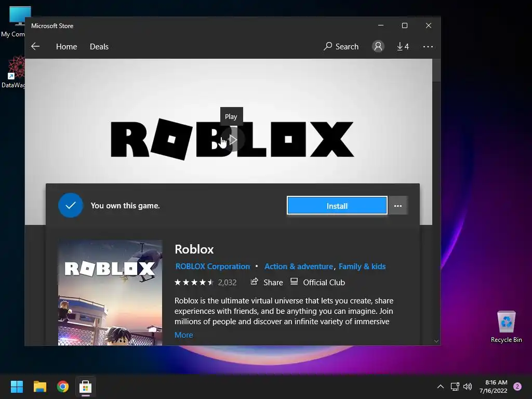Open the Windows Start menu
Image resolution: width=532 pixels, height=399 pixels.
[x=17, y=387]
